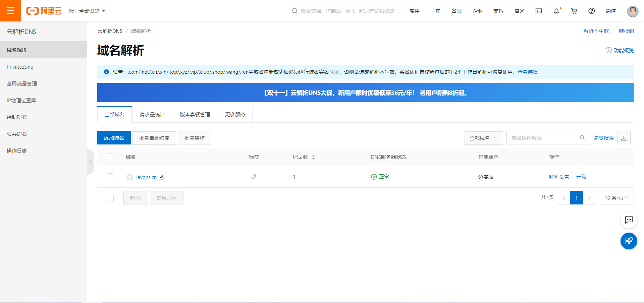
Task: Click edit icon beside levons.cn
Action: coord(161,177)
